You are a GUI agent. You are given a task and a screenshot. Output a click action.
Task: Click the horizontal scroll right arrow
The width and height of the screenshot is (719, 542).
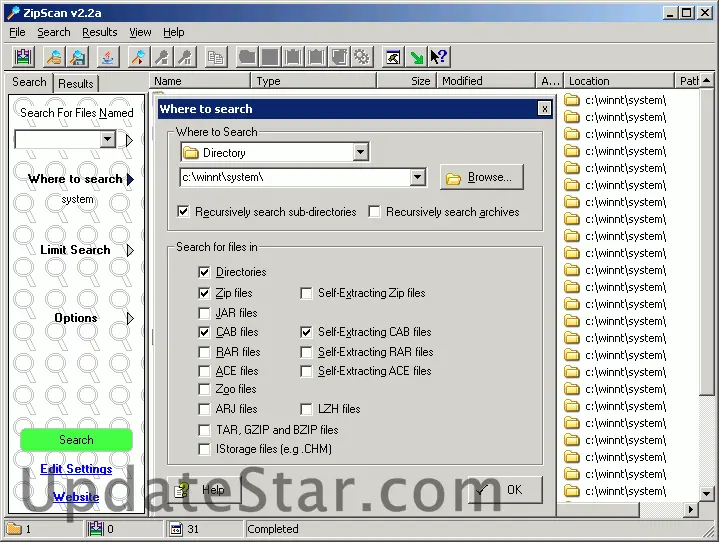point(691,509)
